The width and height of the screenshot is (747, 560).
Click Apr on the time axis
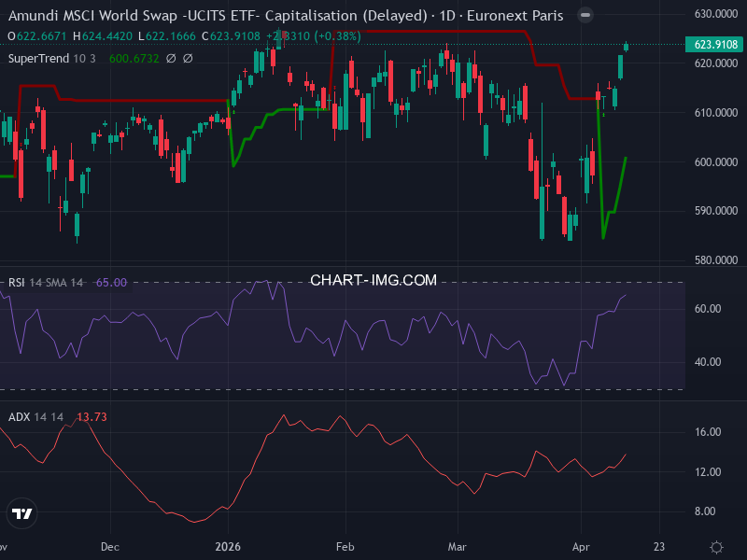pyautogui.click(x=583, y=546)
